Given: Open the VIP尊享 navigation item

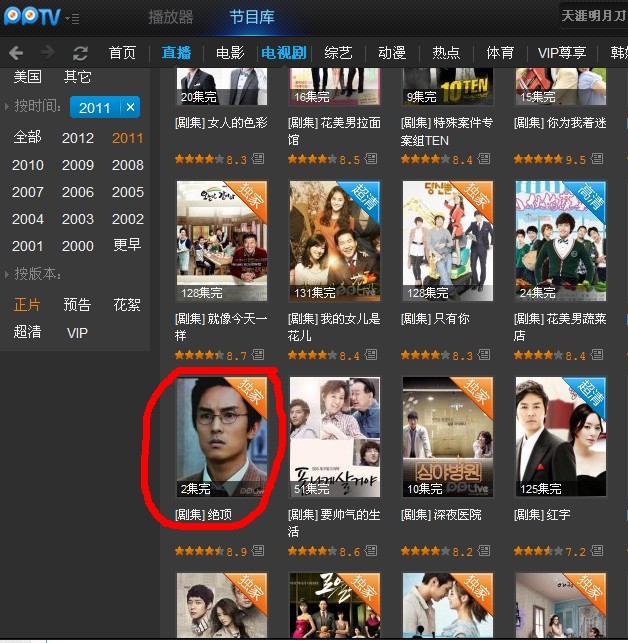Looking at the screenshot, I should pyautogui.click(x=562, y=53).
